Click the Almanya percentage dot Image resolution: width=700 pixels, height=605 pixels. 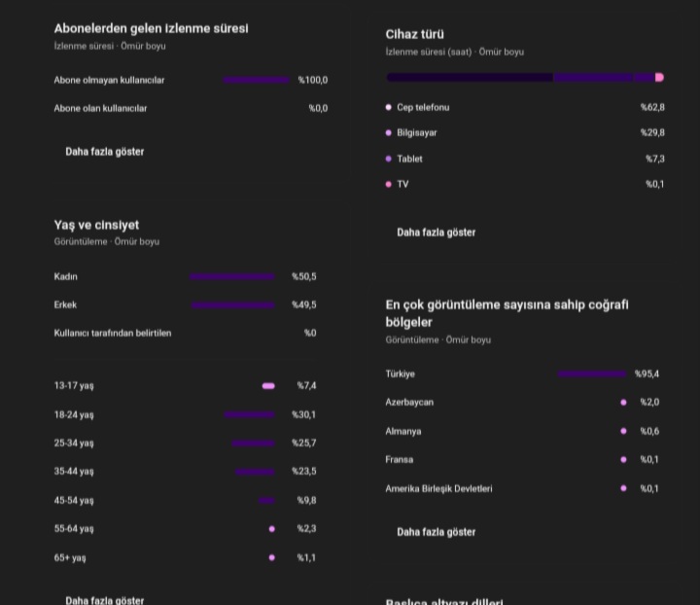pyautogui.click(x=623, y=431)
